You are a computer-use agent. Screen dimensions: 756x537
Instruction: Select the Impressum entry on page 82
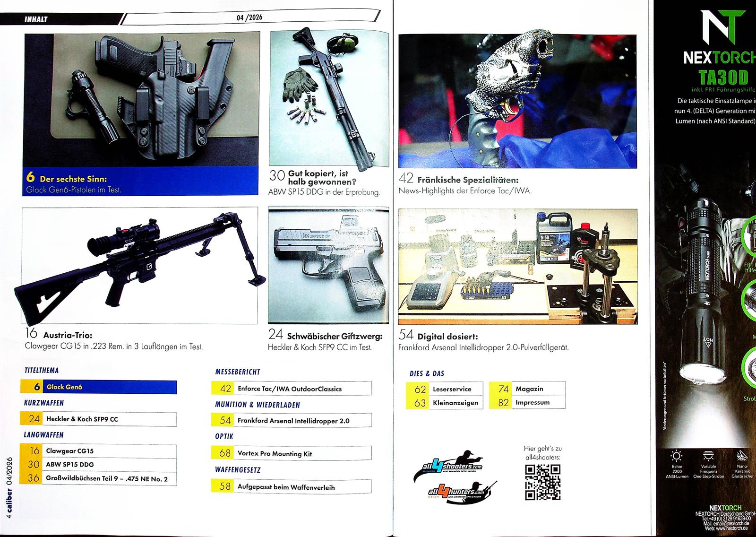(527, 403)
